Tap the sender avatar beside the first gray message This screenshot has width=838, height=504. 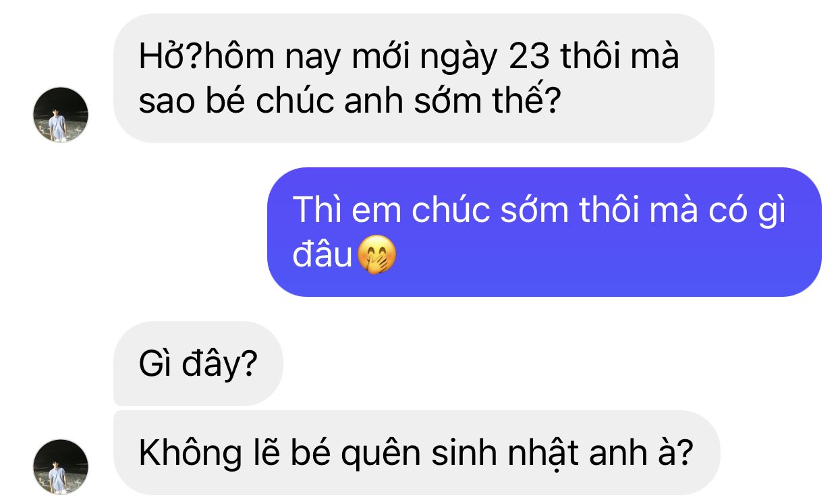point(61,114)
